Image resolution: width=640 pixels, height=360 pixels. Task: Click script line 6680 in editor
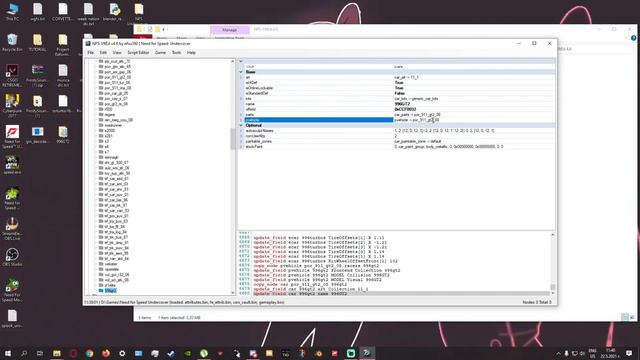coord(402,294)
